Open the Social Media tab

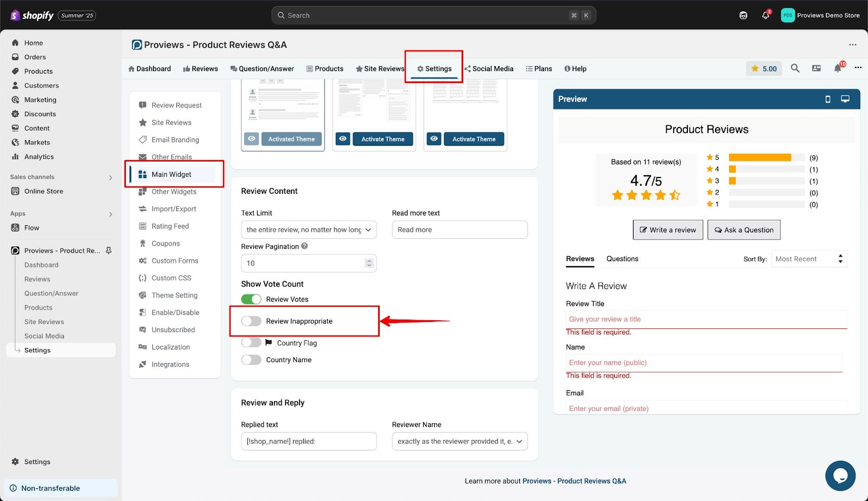coord(488,69)
